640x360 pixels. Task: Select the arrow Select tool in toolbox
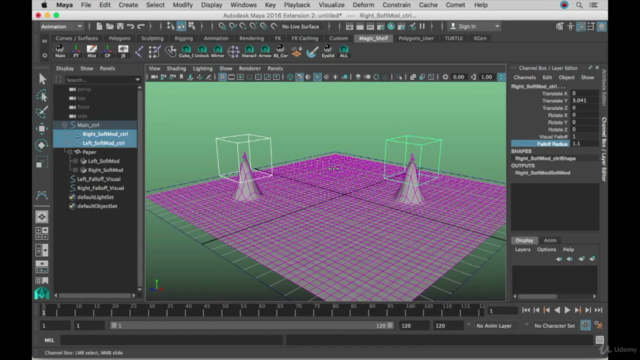(42, 79)
